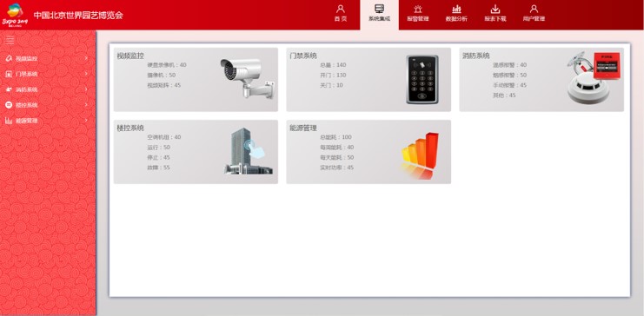Expand the 视频监控 sidebar chevron
This screenshot has height=316, width=644.
pyautogui.click(x=86, y=58)
